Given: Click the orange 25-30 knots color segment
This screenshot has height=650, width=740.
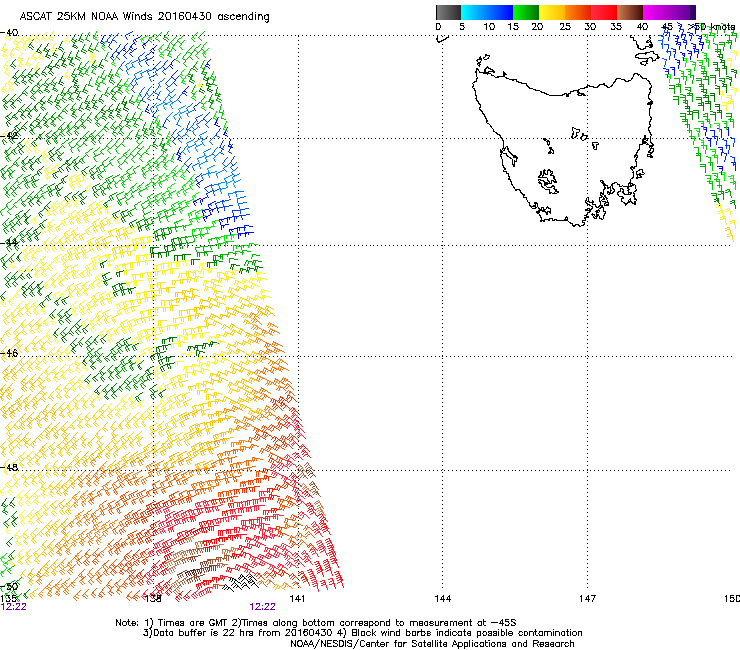Looking at the screenshot, I should coord(578,12).
